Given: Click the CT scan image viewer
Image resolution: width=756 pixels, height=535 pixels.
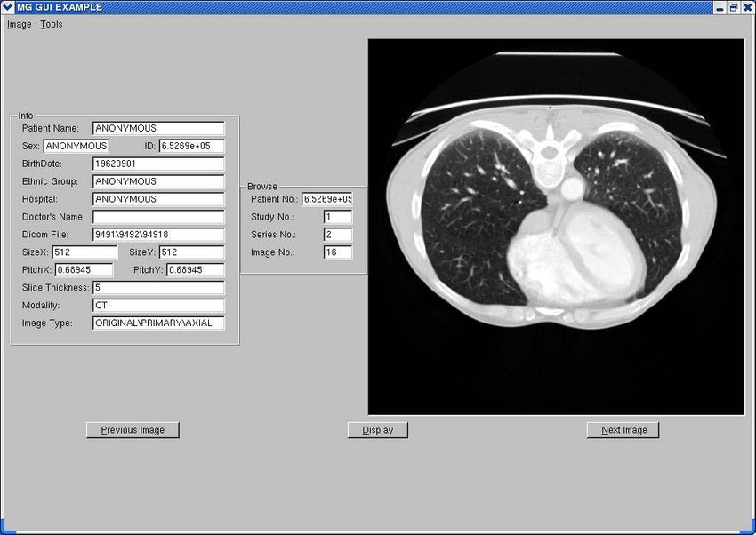Looking at the screenshot, I should [556, 227].
